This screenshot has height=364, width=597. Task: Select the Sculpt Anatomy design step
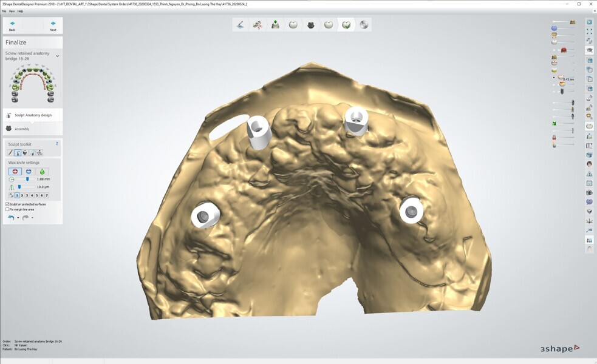[x=33, y=115]
